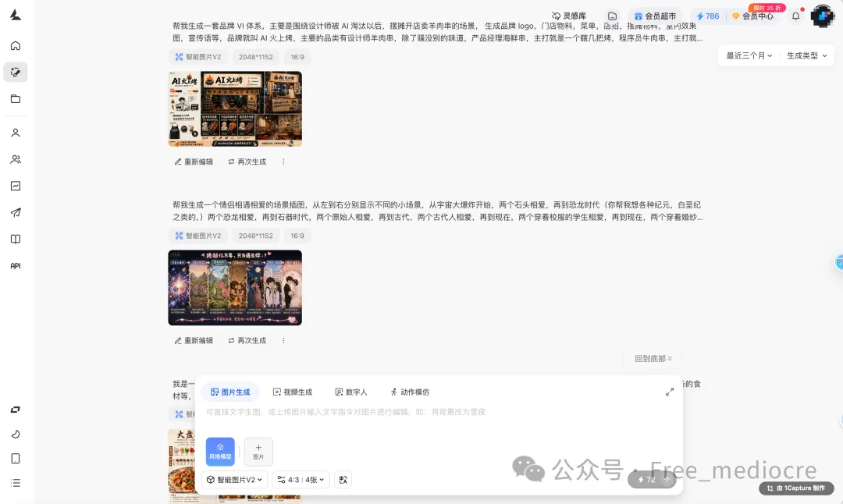This screenshot has width=843, height=504.
Task: Click the folder icon beside 灵感库
Action: coord(613,16)
